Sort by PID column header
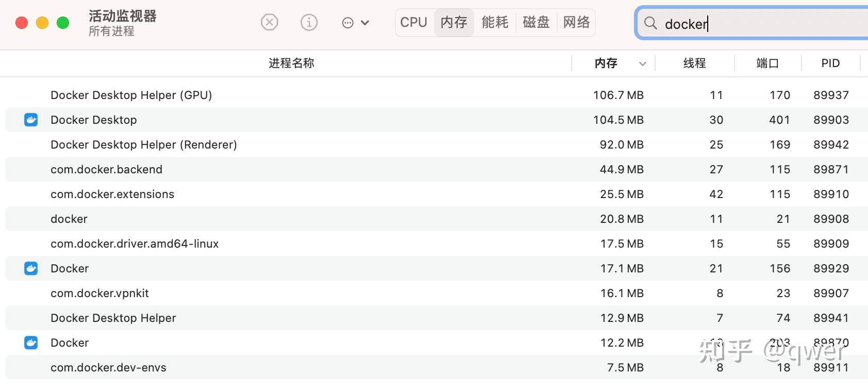 [x=830, y=63]
